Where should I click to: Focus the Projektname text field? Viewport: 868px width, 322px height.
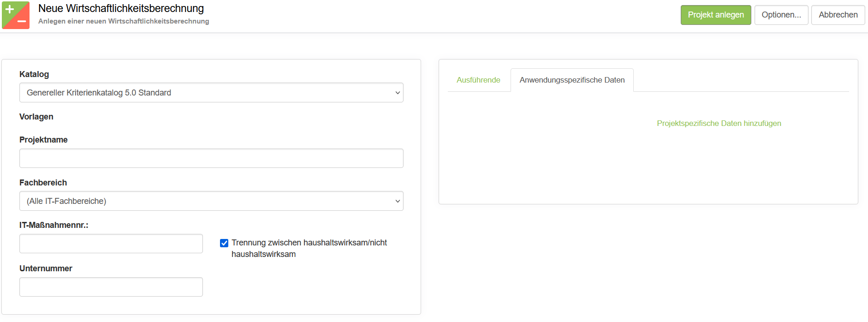point(211,158)
